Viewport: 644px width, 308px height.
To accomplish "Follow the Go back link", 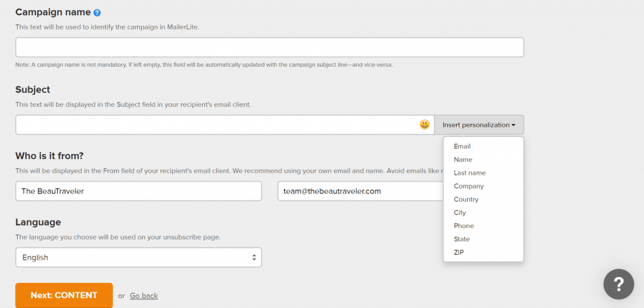I will [144, 295].
